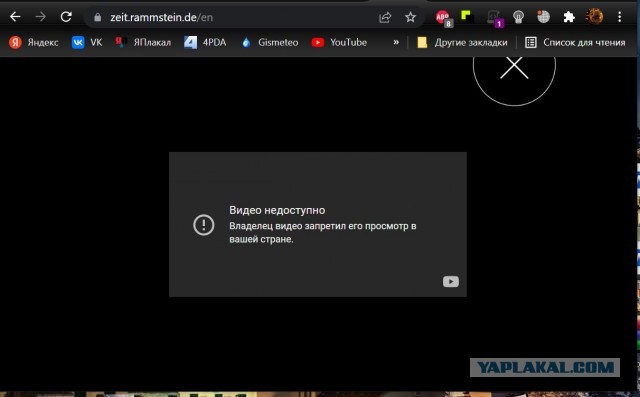This screenshot has width=640, height=397.
Task: Open the ABP adblocker extension
Action: (x=443, y=18)
